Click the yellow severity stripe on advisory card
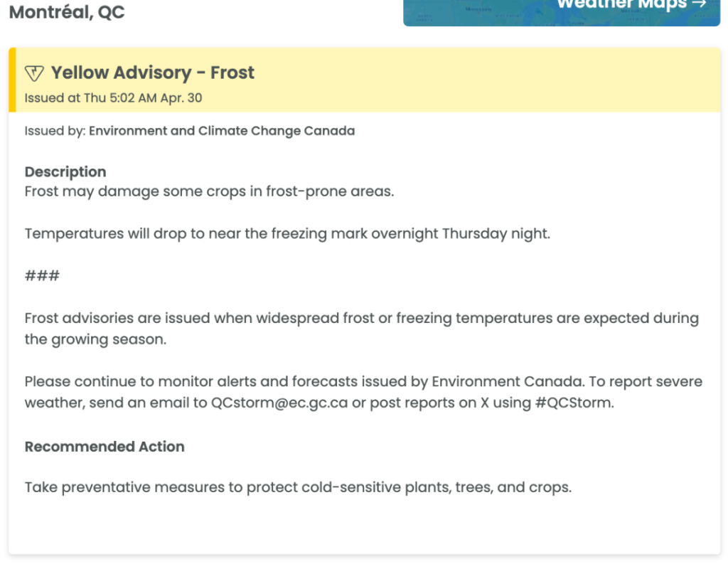The height and width of the screenshot is (569, 728). 12,80
